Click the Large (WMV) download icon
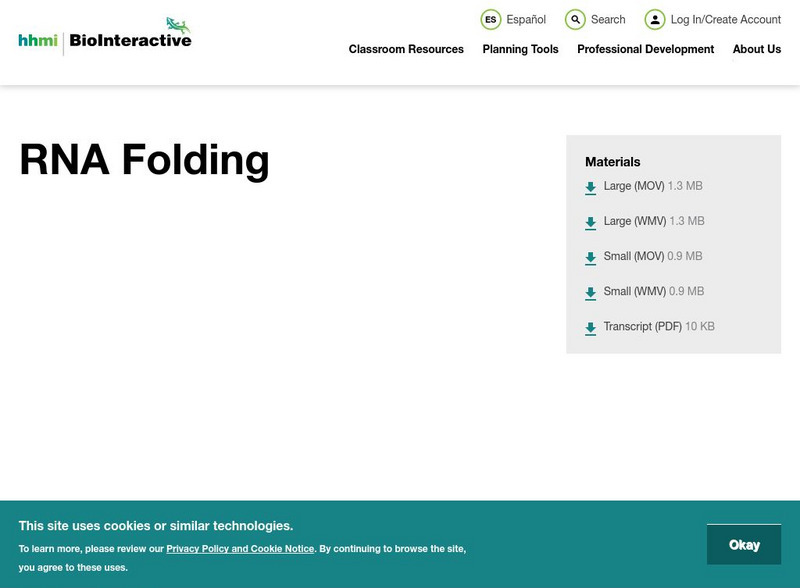This screenshot has height=588, width=800. pos(590,221)
